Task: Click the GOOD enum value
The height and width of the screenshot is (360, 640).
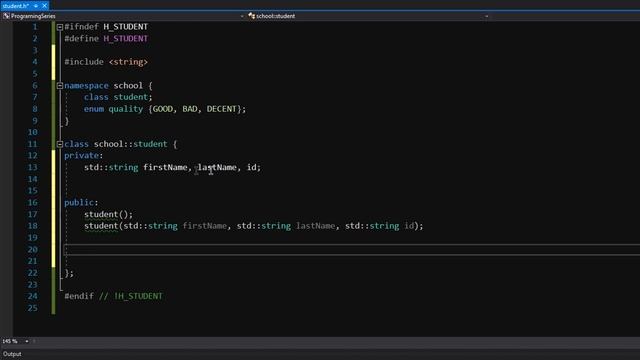Action: coord(162,109)
